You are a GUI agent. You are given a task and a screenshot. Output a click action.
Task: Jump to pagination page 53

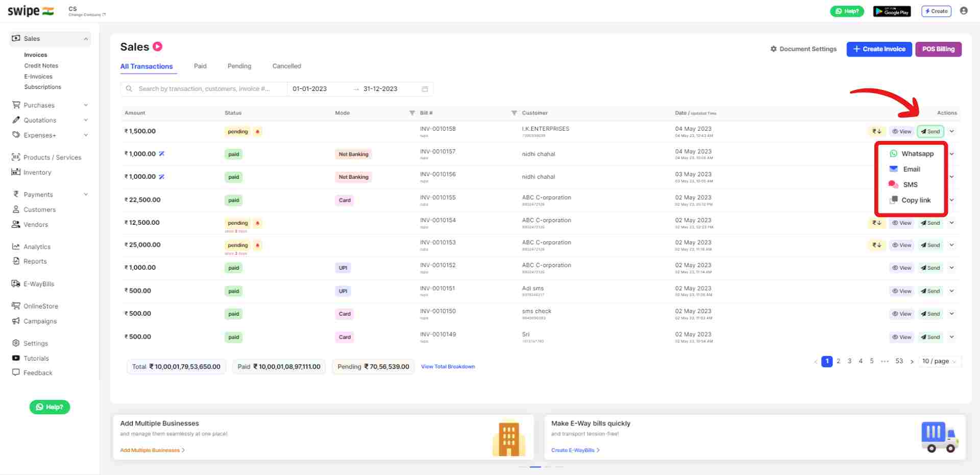[x=899, y=361]
